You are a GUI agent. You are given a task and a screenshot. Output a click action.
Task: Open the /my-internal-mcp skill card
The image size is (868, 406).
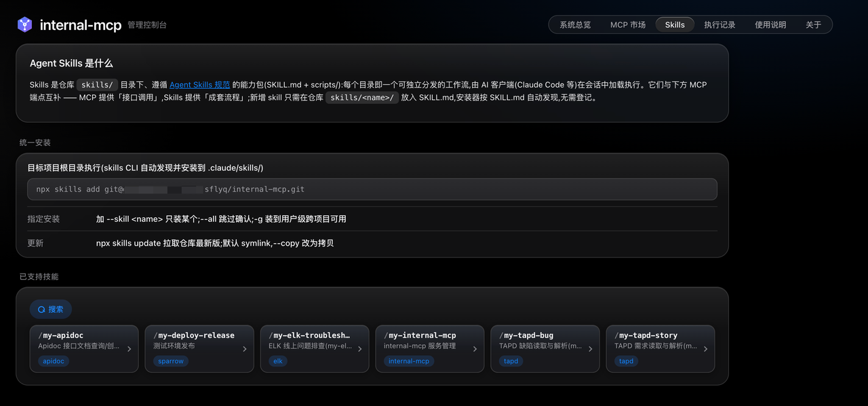430,349
